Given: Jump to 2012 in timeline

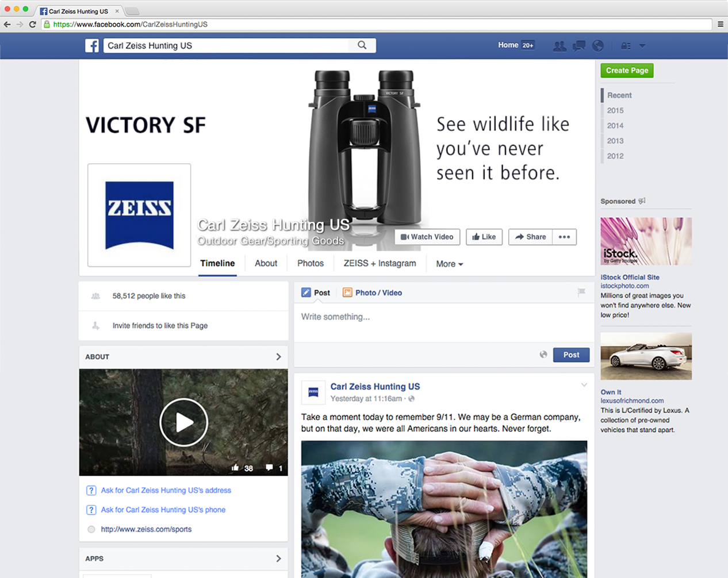Looking at the screenshot, I should point(615,156).
